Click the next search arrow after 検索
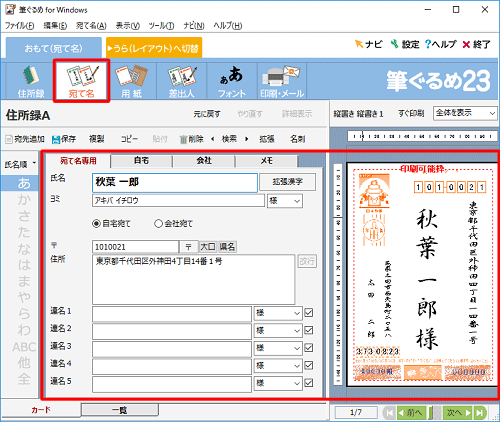Viewport: 500px width, 422px height. pyautogui.click(x=247, y=139)
